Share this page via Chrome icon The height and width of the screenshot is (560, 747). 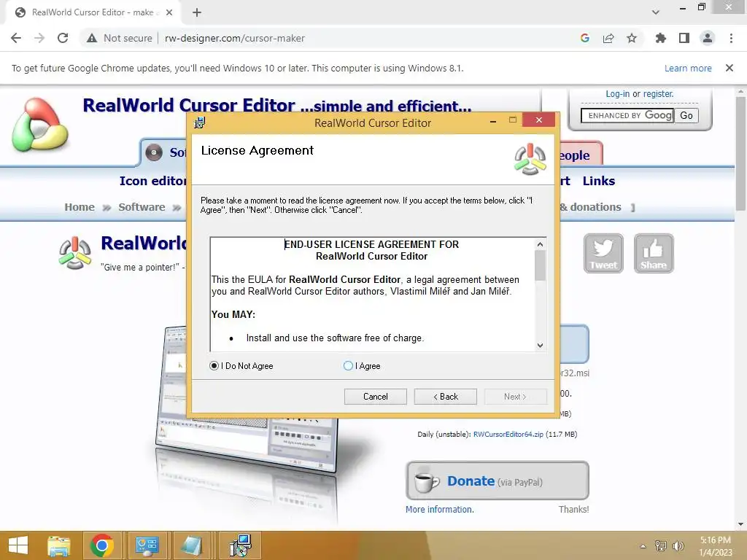[x=608, y=38]
